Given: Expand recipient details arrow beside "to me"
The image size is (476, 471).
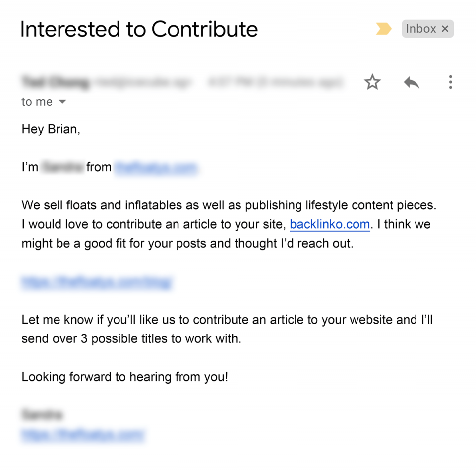Looking at the screenshot, I should tap(62, 102).
